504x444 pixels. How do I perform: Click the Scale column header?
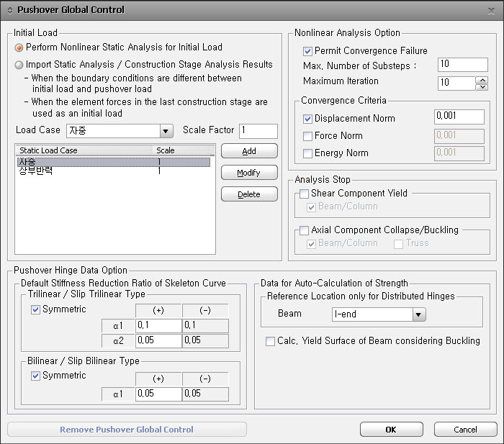(x=184, y=150)
